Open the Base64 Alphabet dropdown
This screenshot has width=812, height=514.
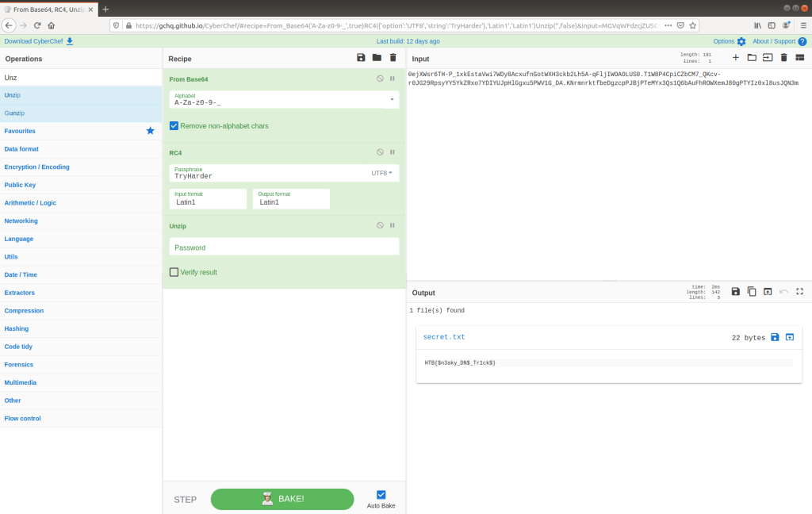click(x=392, y=100)
